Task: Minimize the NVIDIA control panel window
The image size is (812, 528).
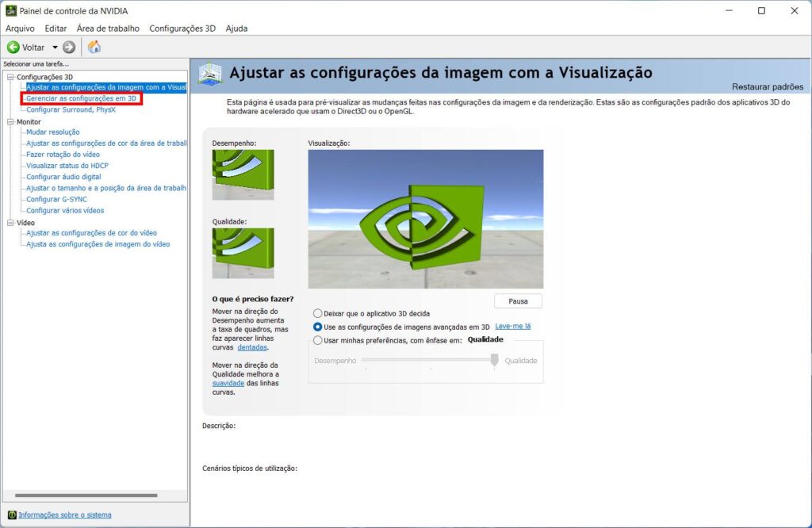Action: (730, 11)
